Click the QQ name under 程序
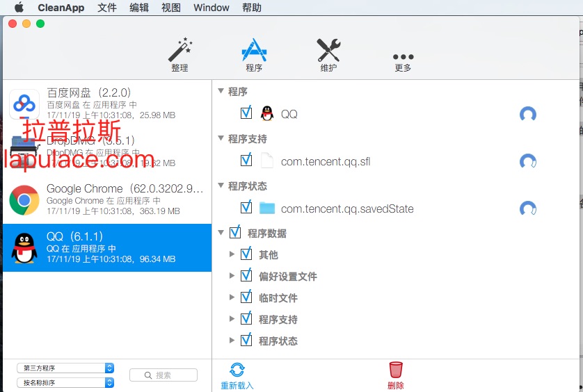 pyautogui.click(x=289, y=114)
